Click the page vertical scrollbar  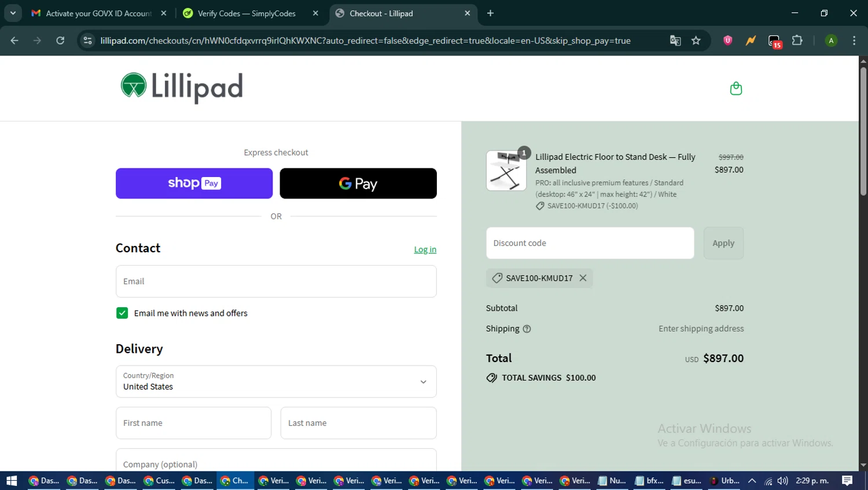coord(863,131)
